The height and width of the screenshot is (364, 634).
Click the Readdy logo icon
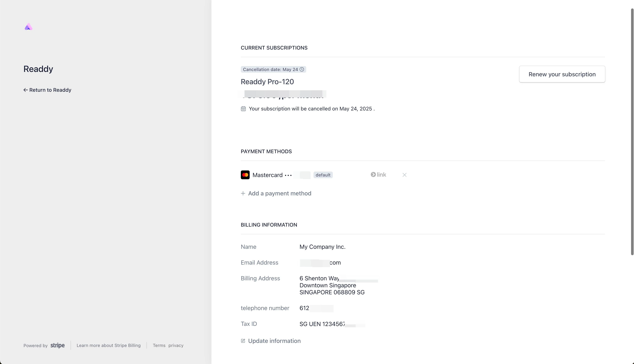point(28,27)
